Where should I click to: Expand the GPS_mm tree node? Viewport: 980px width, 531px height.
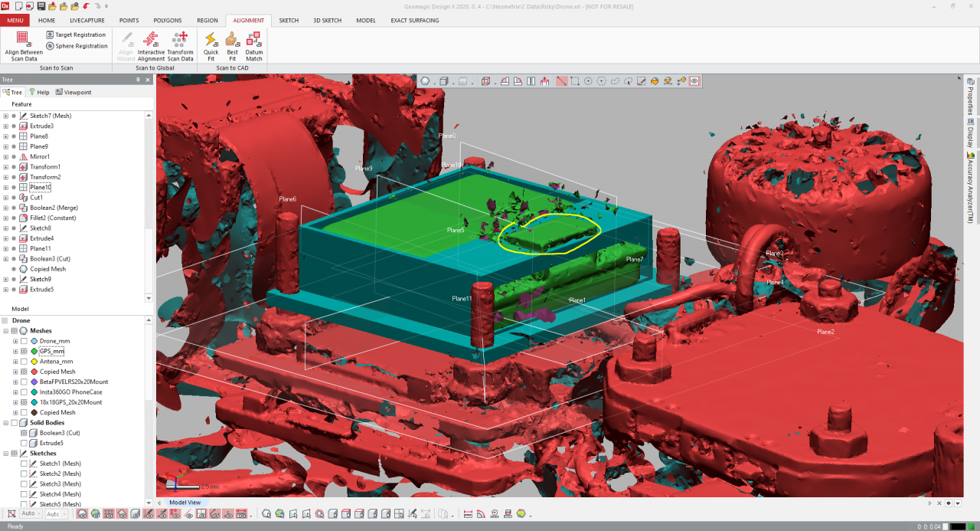pyautogui.click(x=15, y=351)
